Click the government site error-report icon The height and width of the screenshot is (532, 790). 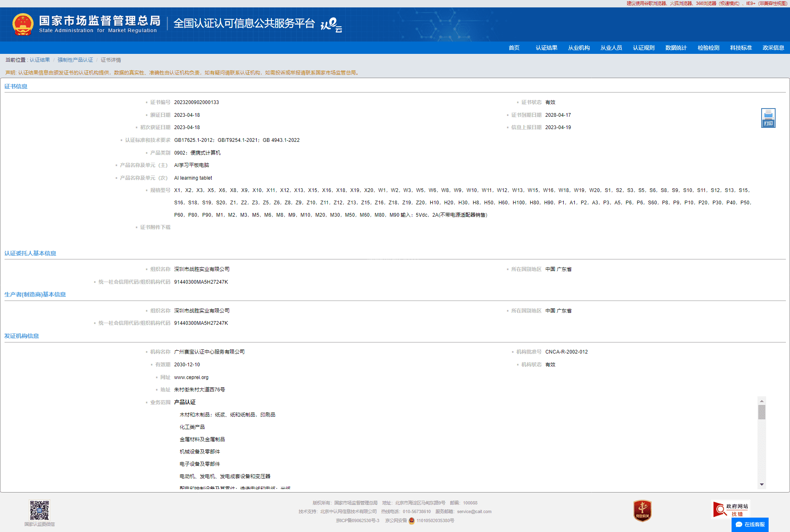click(731, 509)
